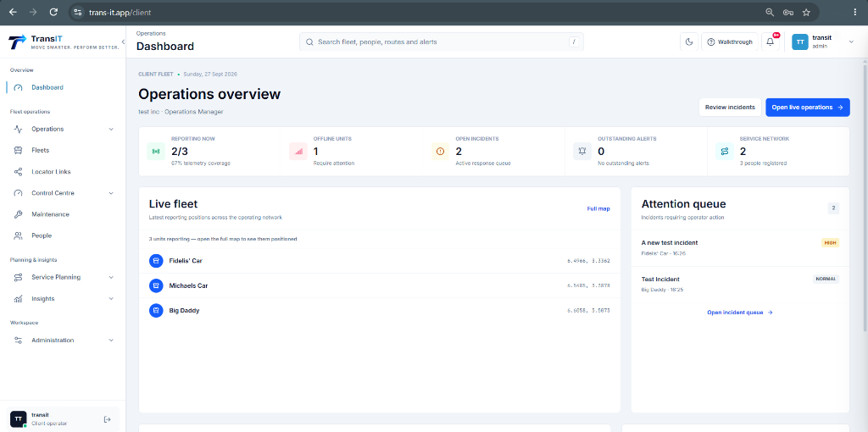The image size is (868, 432).
Task: Open the Dashboard menu item
Action: tap(63, 87)
